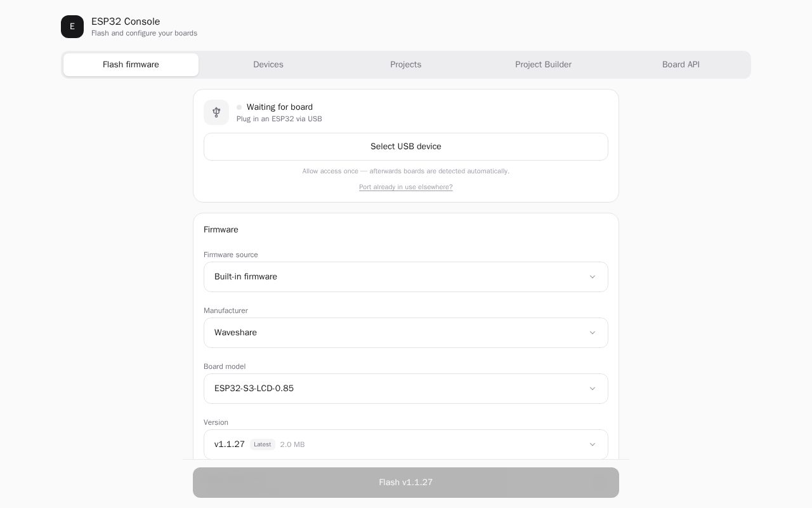Click the Select USB device button
Image resolution: width=812 pixels, height=508 pixels.
pos(406,147)
